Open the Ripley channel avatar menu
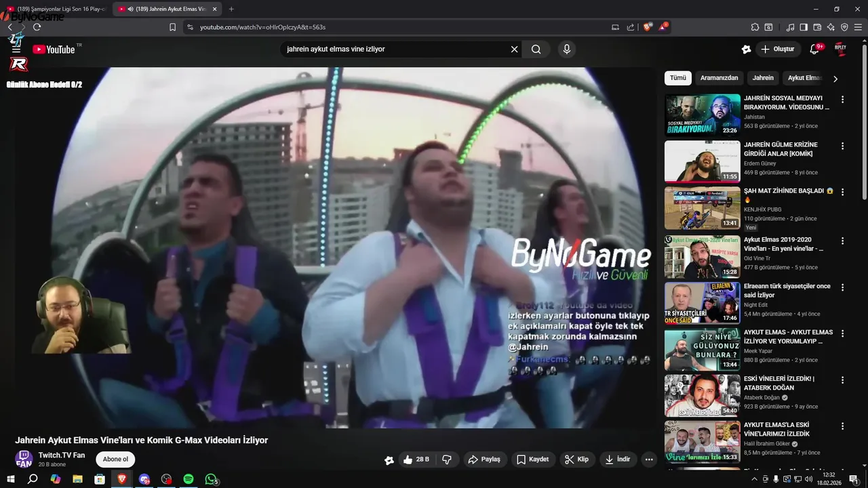The width and height of the screenshot is (868, 488). point(840,49)
